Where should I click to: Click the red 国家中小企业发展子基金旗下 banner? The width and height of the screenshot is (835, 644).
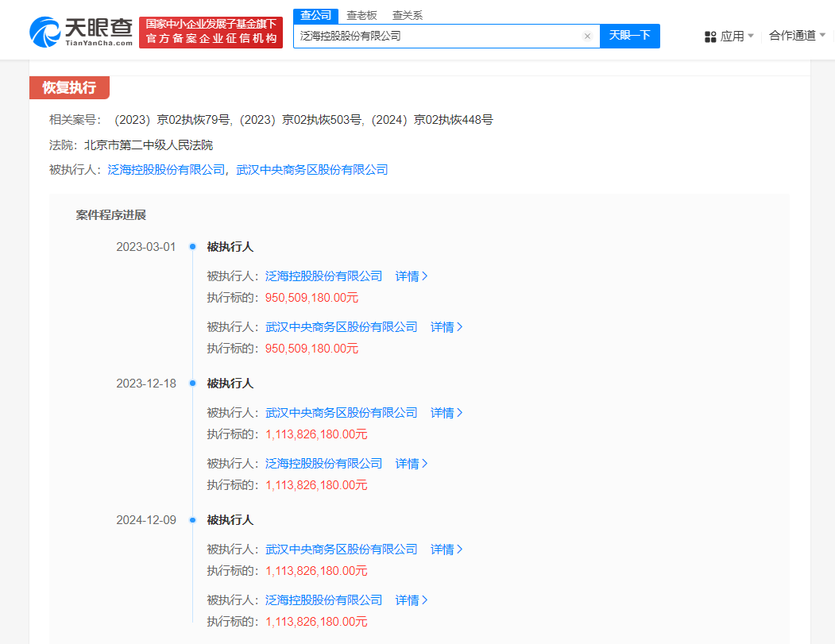coord(211,33)
